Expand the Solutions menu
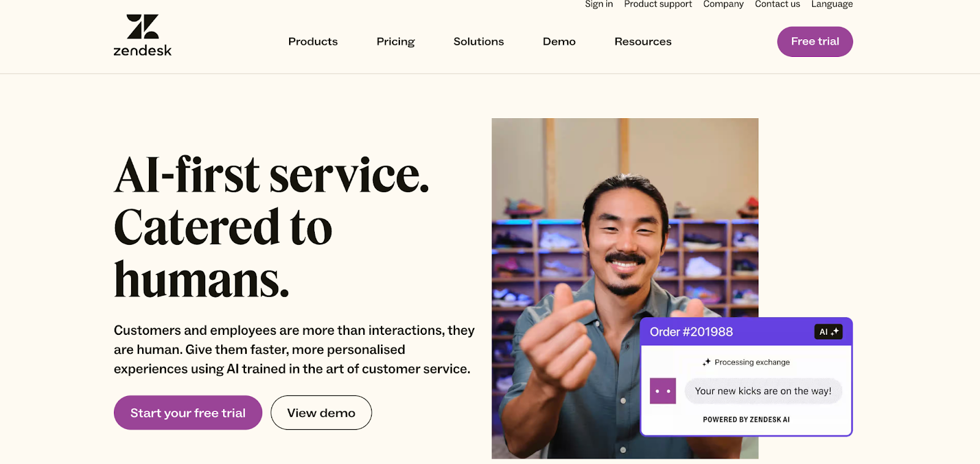This screenshot has height=464, width=980. pyautogui.click(x=478, y=42)
